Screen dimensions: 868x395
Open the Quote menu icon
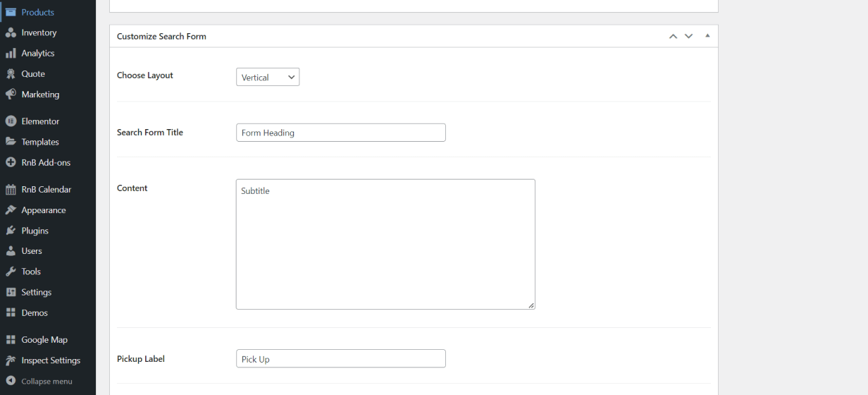(x=11, y=74)
